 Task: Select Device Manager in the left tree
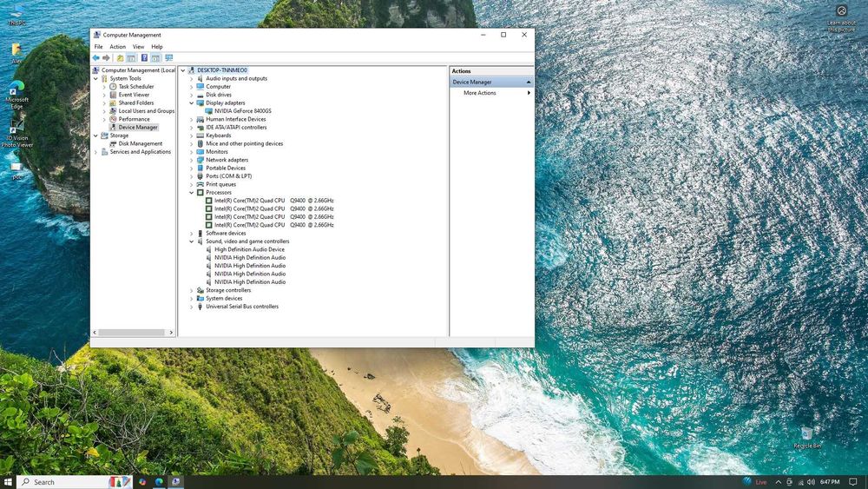[x=138, y=128]
